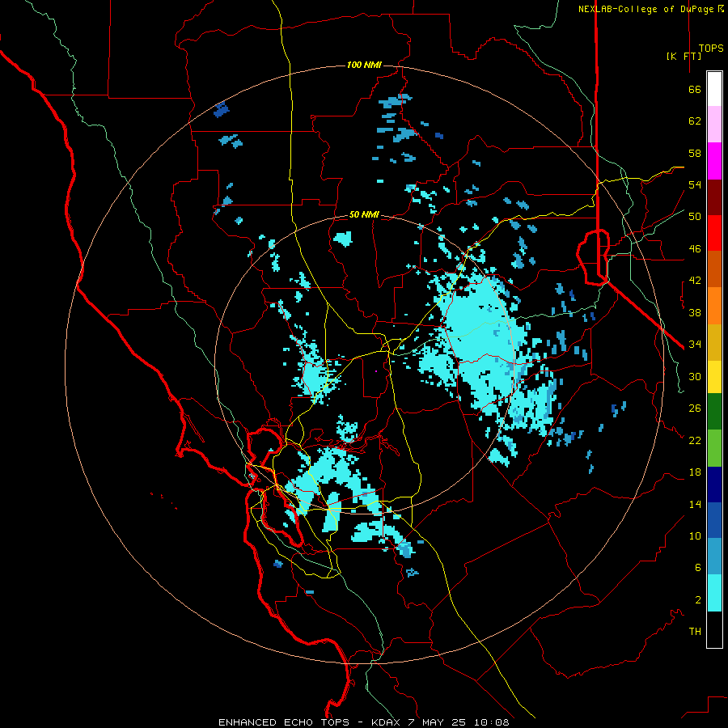This screenshot has width=728, height=728.
Task: Click the dark red 54 kft legend swatch
Action: (714, 197)
